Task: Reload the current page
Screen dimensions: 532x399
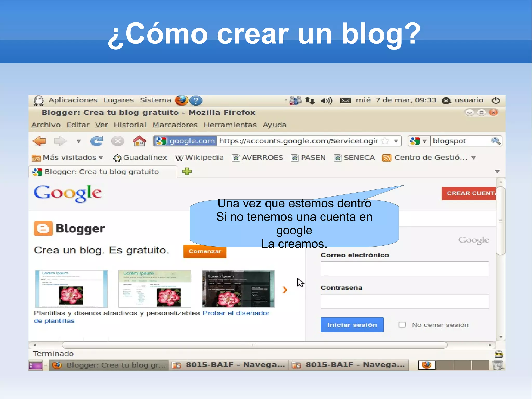Action: (97, 141)
